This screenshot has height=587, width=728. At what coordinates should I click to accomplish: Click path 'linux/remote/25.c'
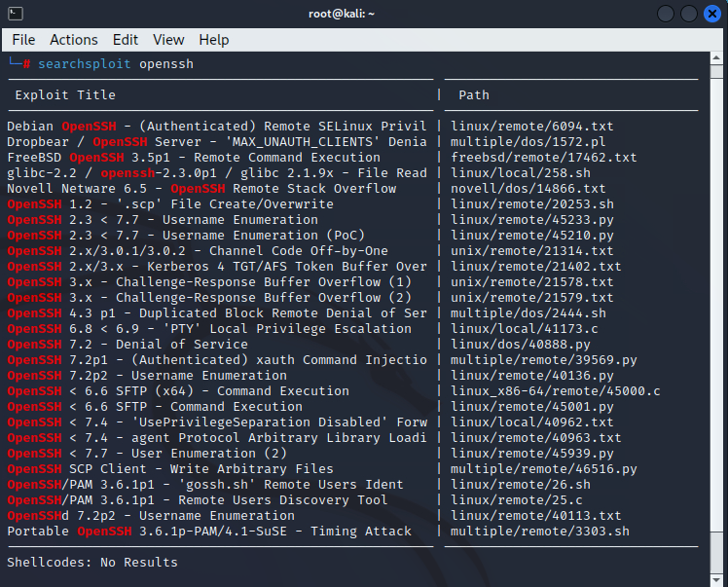pyautogui.click(x=516, y=500)
